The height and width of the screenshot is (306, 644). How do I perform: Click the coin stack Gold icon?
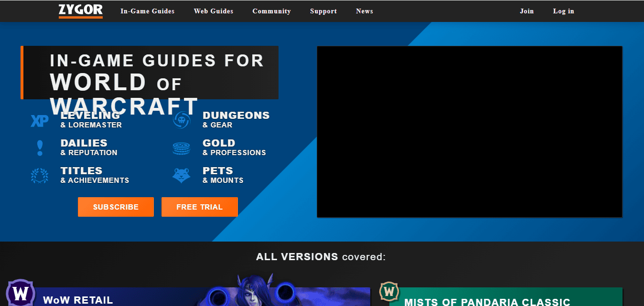click(182, 148)
